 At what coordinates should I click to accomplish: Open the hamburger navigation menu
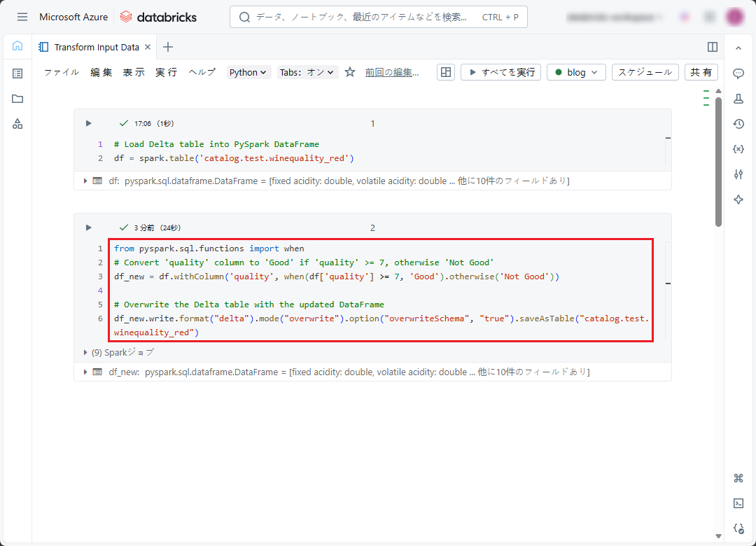point(22,17)
